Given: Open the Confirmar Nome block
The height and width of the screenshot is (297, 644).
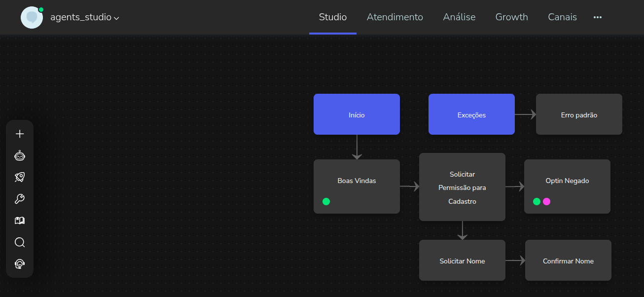Looking at the screenshot, I should (568, 260).
